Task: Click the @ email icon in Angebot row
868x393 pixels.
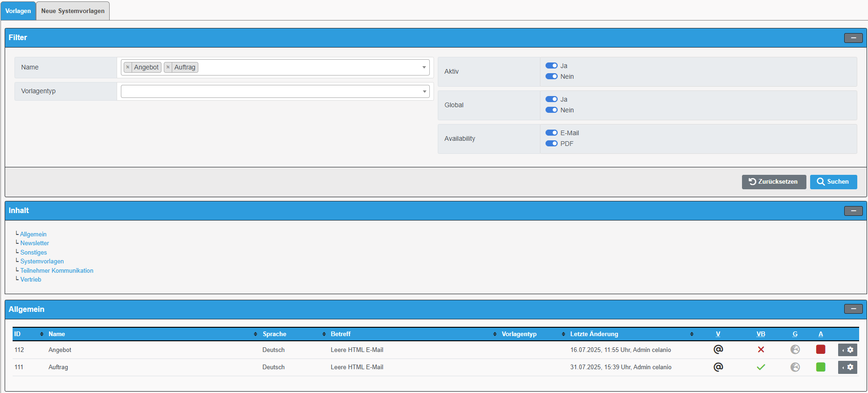Action: pos(718,349)
